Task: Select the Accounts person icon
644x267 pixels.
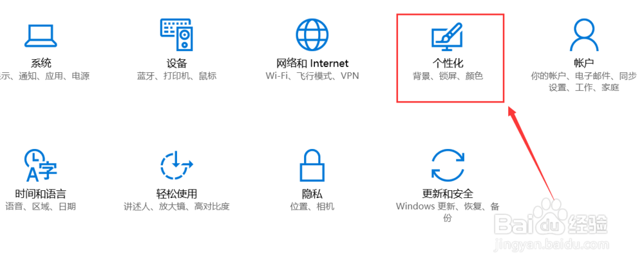Action: coord(583,35)
